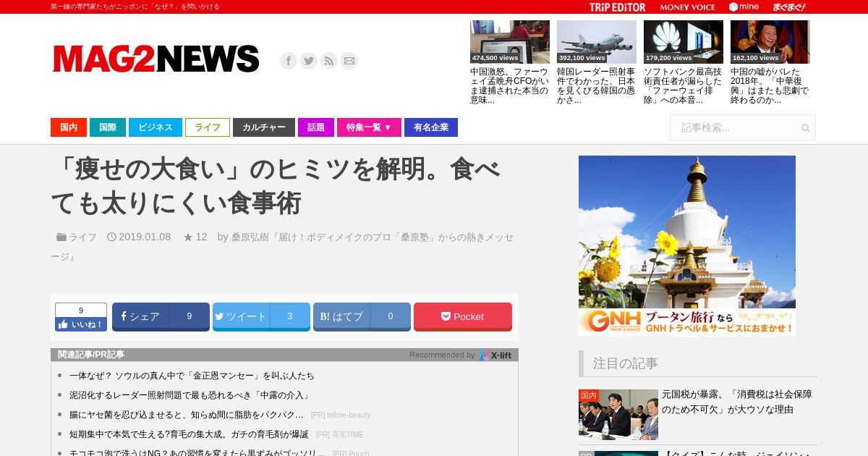
Task: Open thumbnail with 179,200 views
Action: tap(684, 42)
